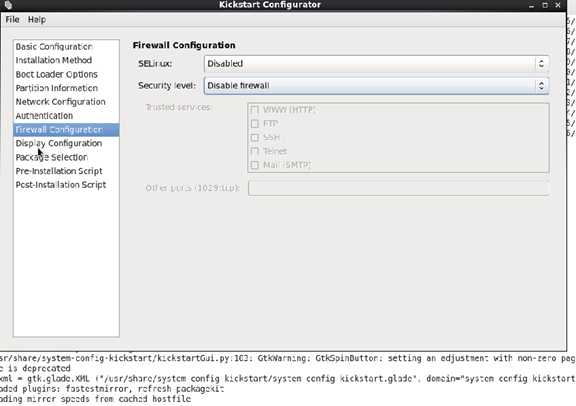Click the Kickstart Configurator window icon
The width and height of the screenshot is (576, 406).
8,5
